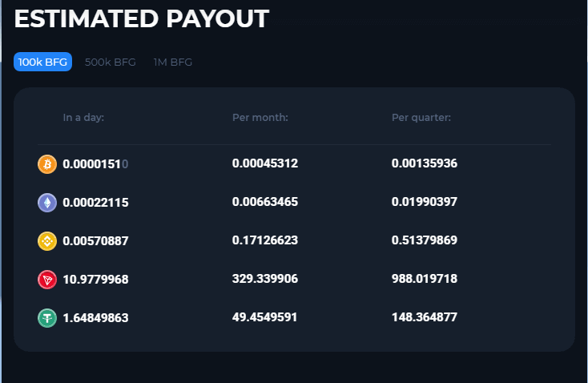This screenshot has height=383, width=588.
Task: Click TRON daily value 10.9779968
Action: point(95,280)
